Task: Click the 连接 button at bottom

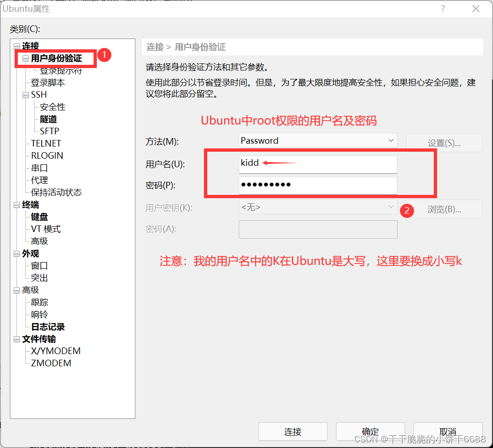Action: [x=293, y=432]
